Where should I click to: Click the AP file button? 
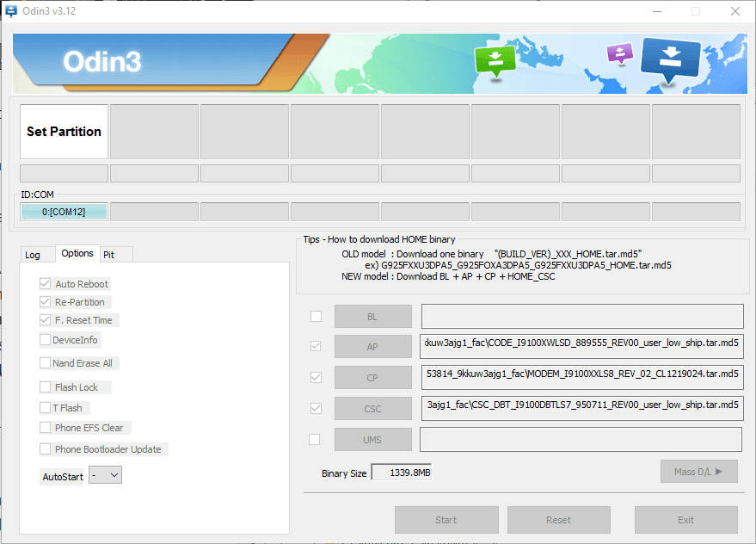pyautogui.click(x=373, y=347)
